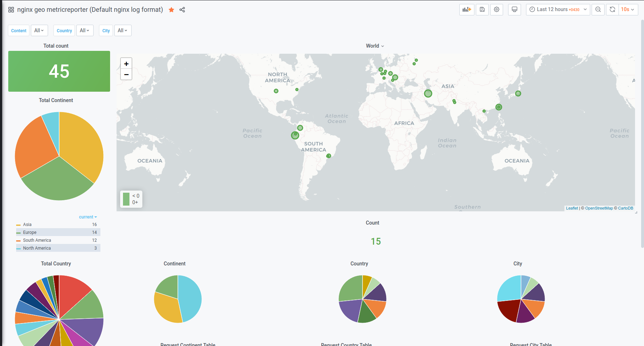Open Total count panel title
This screenshot has width=644, height=346.
pos(56,46)
